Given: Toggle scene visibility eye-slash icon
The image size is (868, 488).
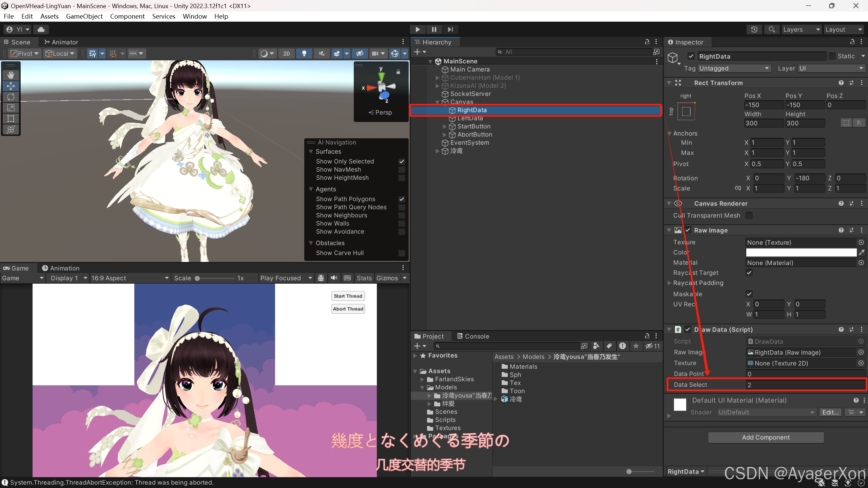Looking at the screenshot, I should pos(360,54).
